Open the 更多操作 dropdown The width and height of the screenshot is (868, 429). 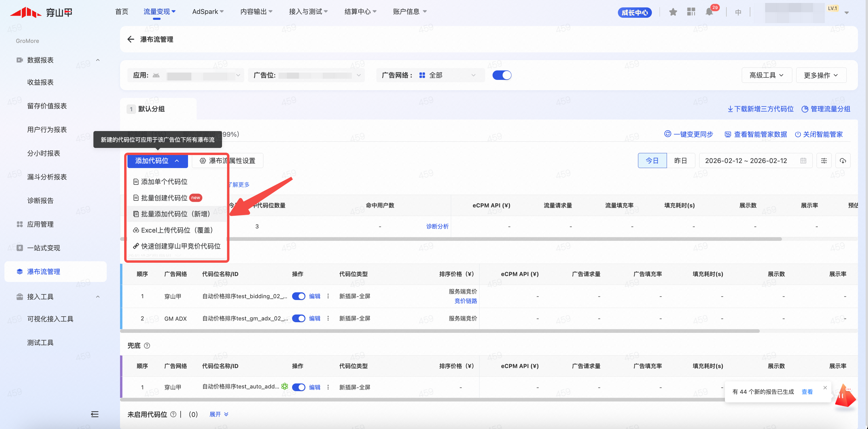[821, 75]
